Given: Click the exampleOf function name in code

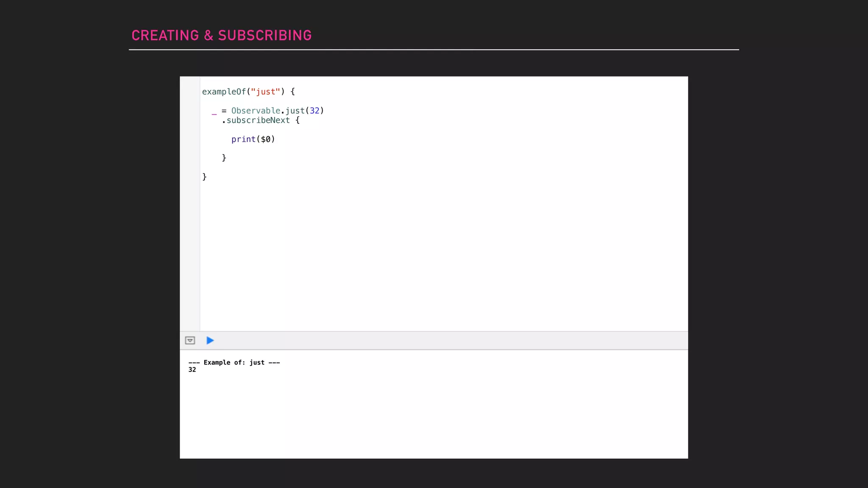Looking at the screenshot, I should [224, 92].
